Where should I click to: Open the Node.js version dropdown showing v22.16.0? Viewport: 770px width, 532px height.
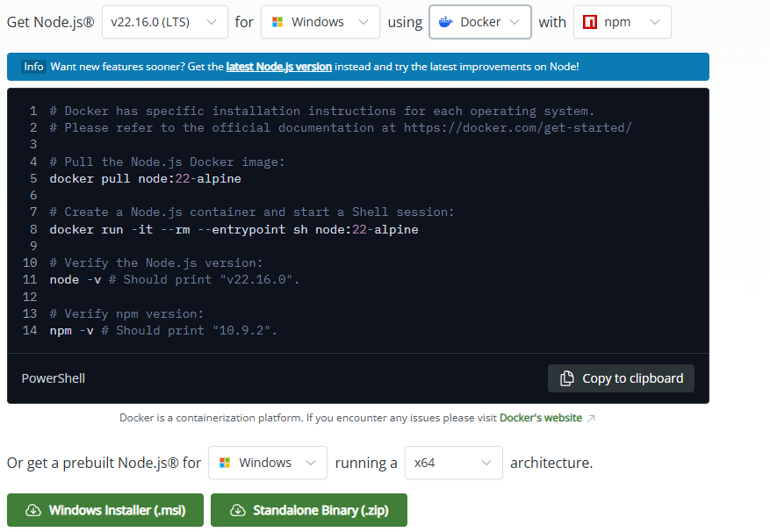coord(164,22)
